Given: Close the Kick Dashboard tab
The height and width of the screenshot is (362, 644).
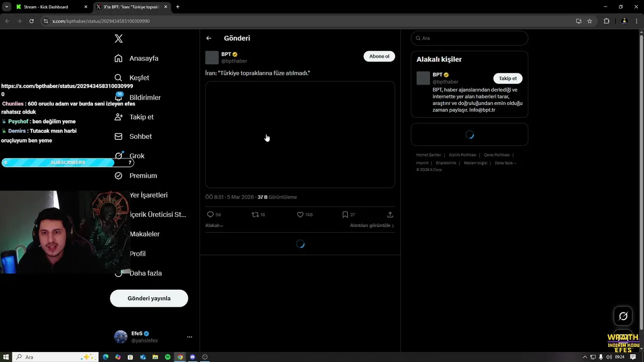Looking at the screenshot, I should point(86,7).
